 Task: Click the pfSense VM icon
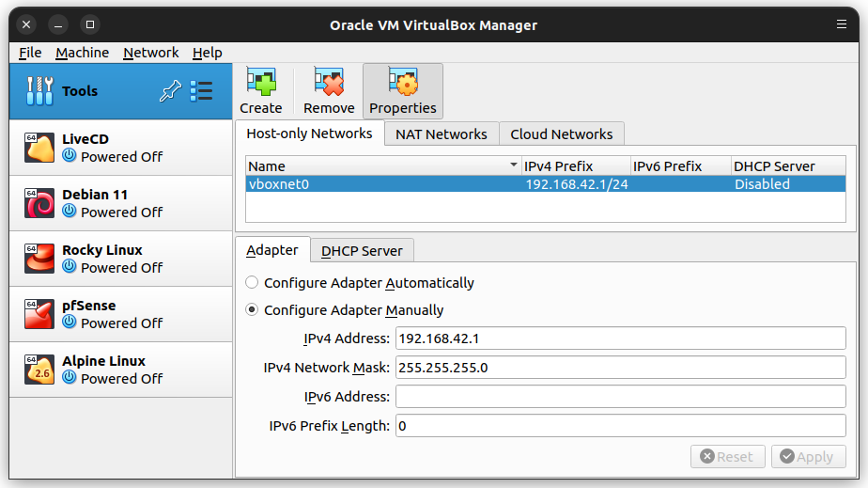(x=39, y=313)
